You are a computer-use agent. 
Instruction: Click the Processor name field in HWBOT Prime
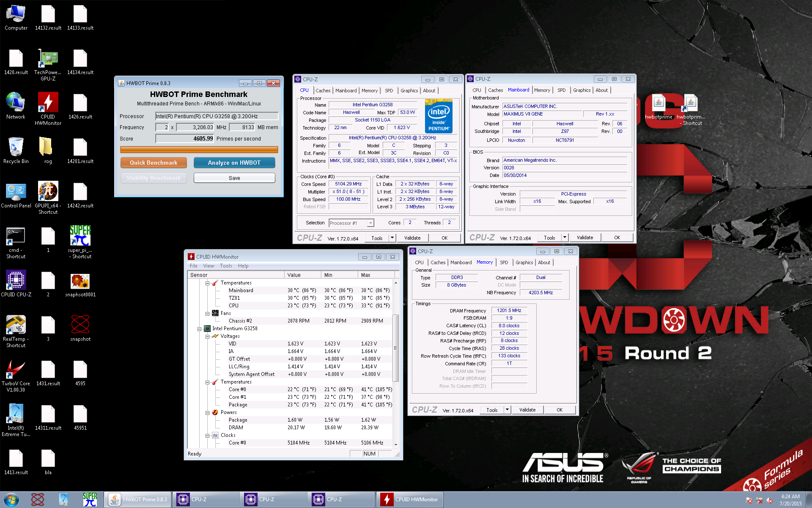click(x=217, y=116)
